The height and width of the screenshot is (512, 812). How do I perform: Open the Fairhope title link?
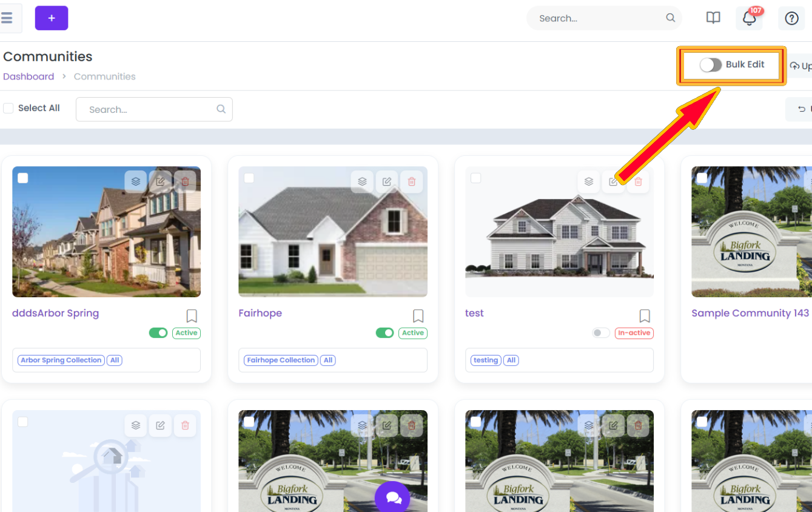[x=260, y=313]
